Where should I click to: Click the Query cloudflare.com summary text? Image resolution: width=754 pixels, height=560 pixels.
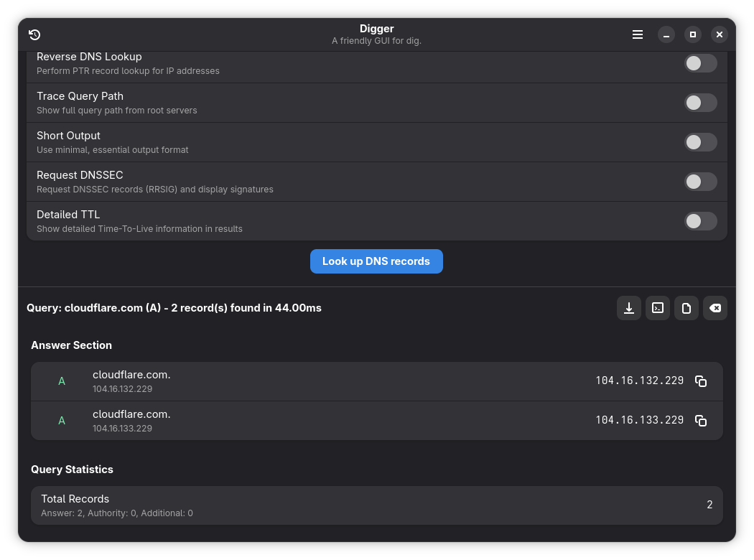(174, 308)
